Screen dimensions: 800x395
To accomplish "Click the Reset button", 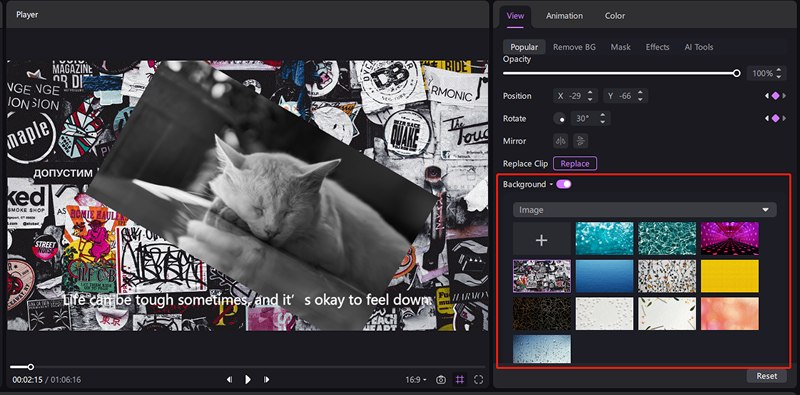I will pos(767,376).
